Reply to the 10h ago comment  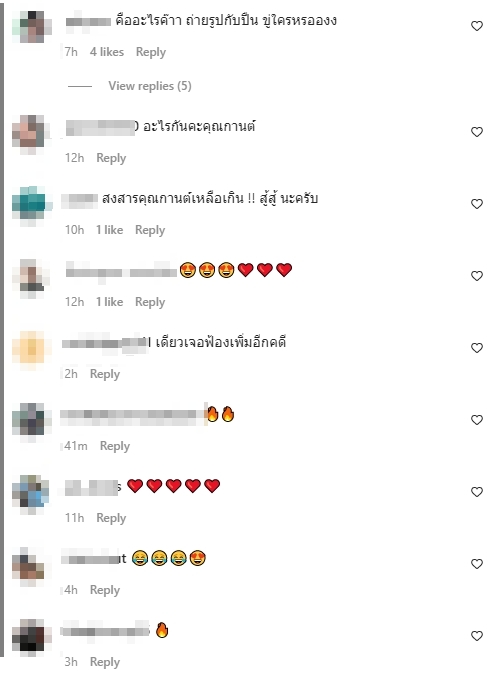pos(150,230)
